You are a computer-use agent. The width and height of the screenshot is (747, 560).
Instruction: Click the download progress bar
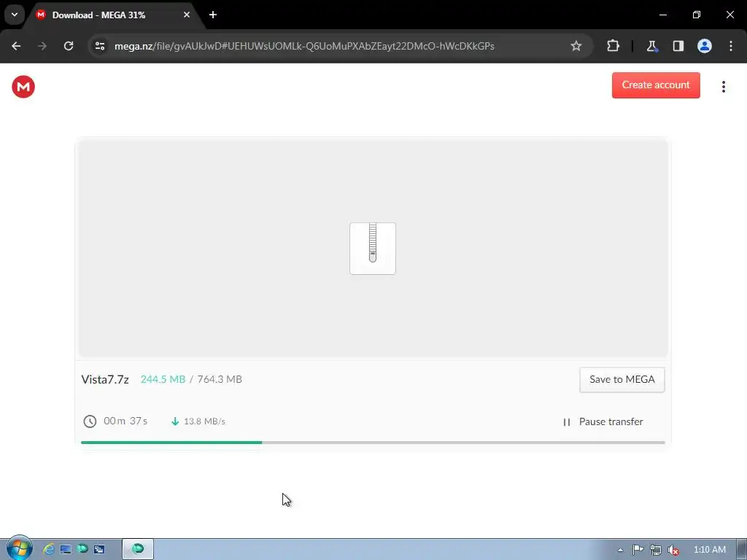click(373, 443)
